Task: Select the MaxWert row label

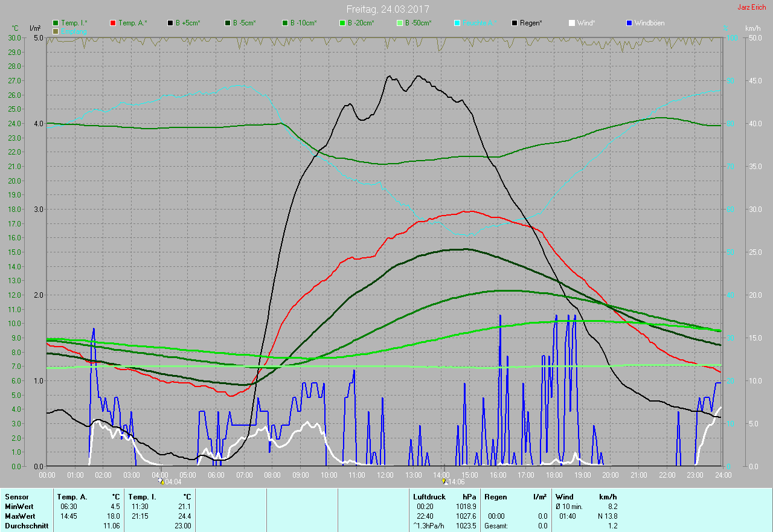Action: pos(20,516)
